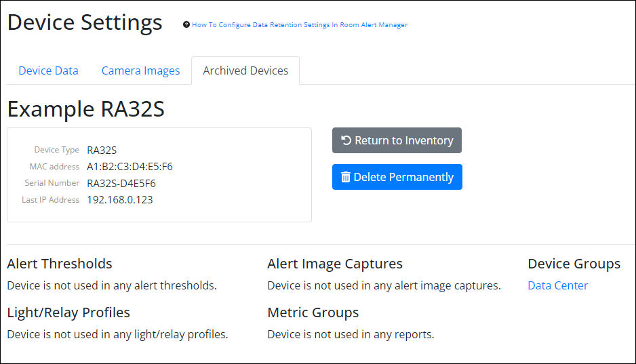
Task: Click the Device Groups heading
Action: click(574, 264)
